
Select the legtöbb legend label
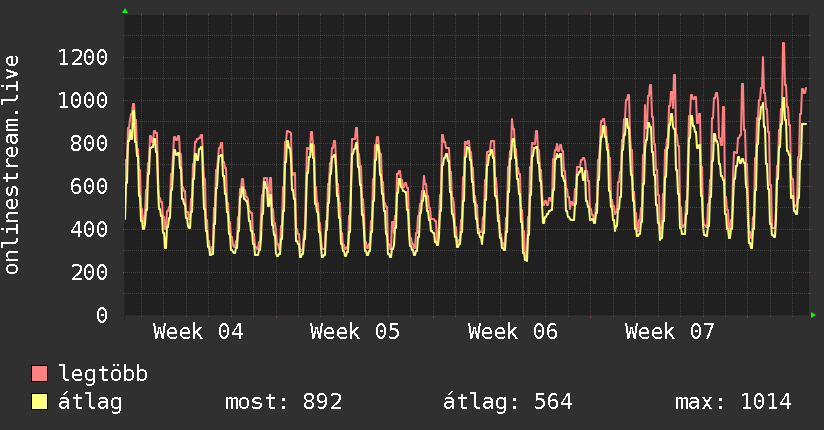[104, 374]
